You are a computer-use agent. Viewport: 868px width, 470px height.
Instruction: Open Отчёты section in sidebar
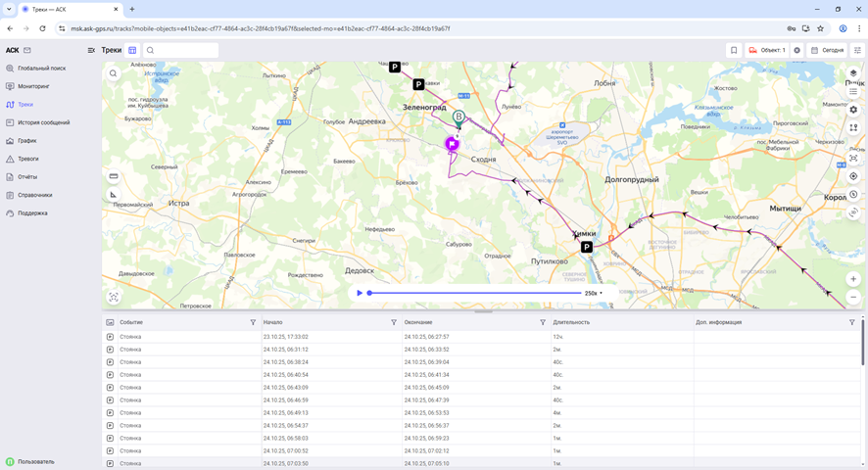click(x=27, y=176)
